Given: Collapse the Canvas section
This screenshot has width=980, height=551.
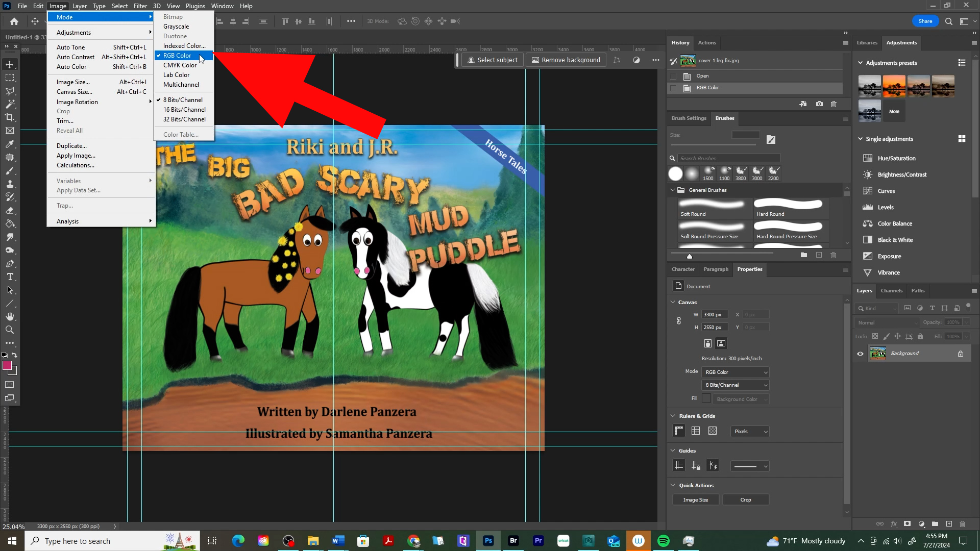Looking at the screenshot, I should [673, 303].
